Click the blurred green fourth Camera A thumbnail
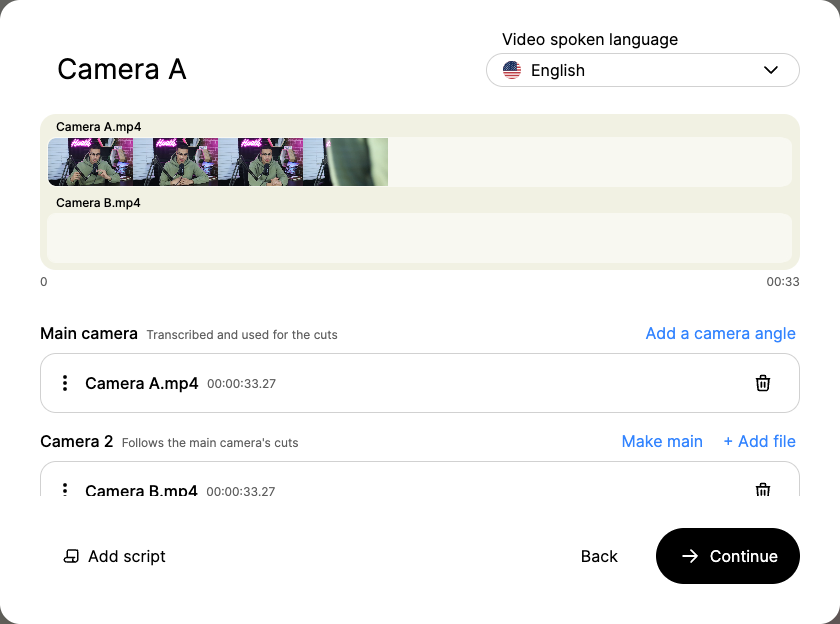The image size is (840, 624). pos(346,162)
